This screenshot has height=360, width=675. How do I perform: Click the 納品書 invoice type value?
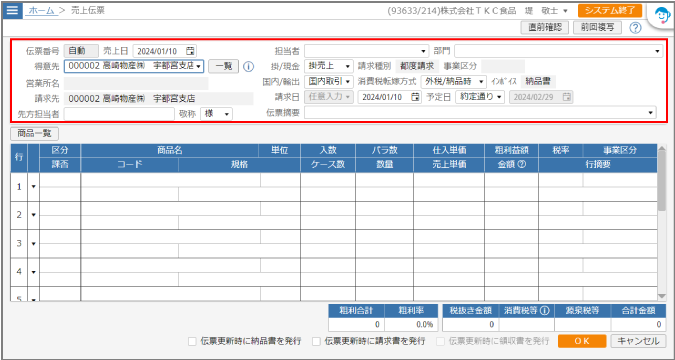538,81
